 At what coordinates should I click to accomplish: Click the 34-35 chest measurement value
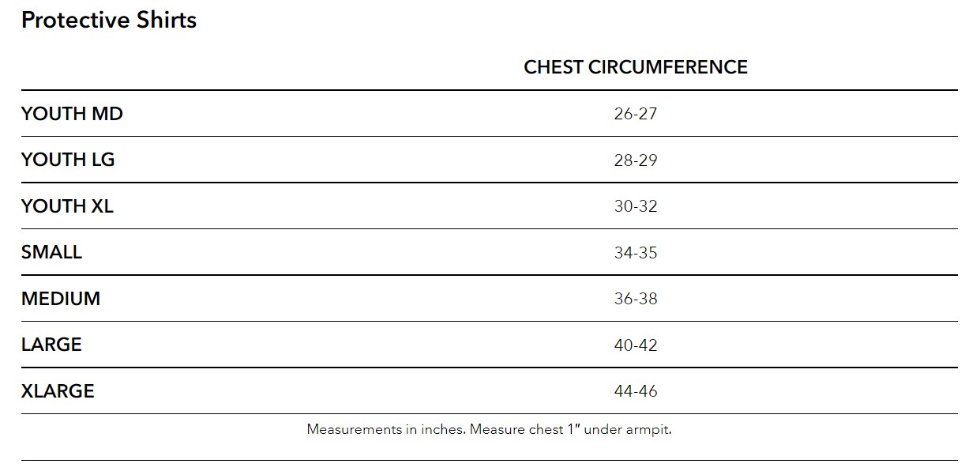click(635, 253)
